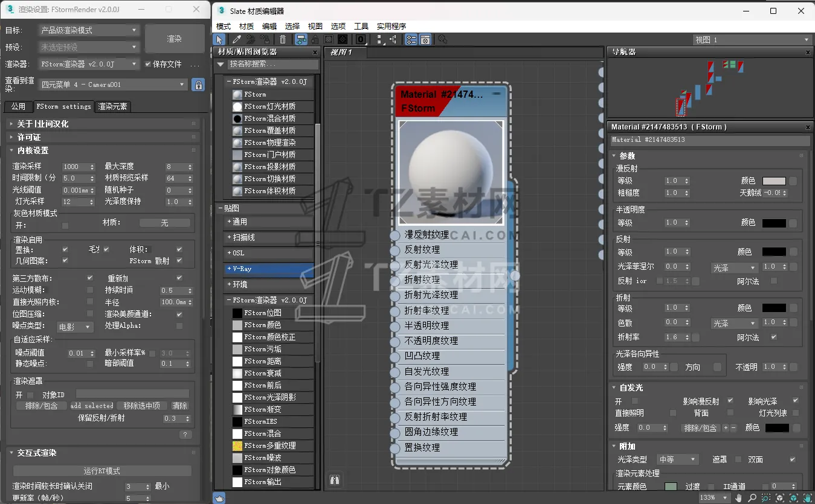The image size is (815, 504).
Task: Open the 噪点类型 dropdown showing 电影
Action: click(x=75, y=327)
